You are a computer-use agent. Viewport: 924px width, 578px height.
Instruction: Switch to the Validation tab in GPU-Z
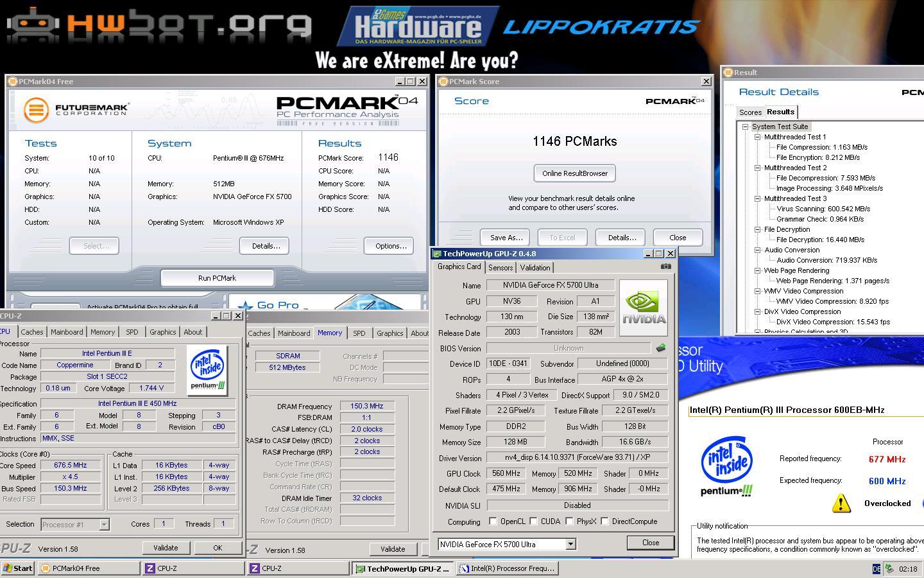[535, 268]
